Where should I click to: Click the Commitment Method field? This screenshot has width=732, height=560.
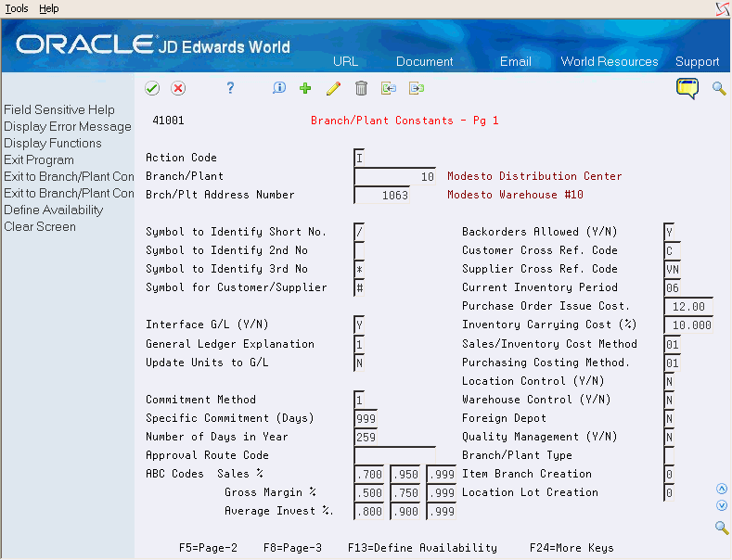(359, 400)
